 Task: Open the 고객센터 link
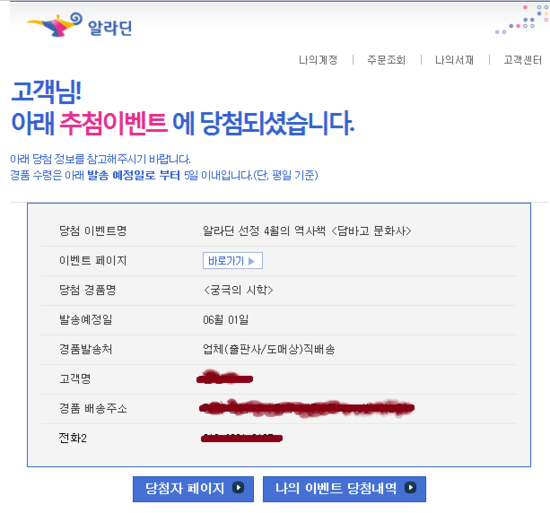[x=523, y=60]
